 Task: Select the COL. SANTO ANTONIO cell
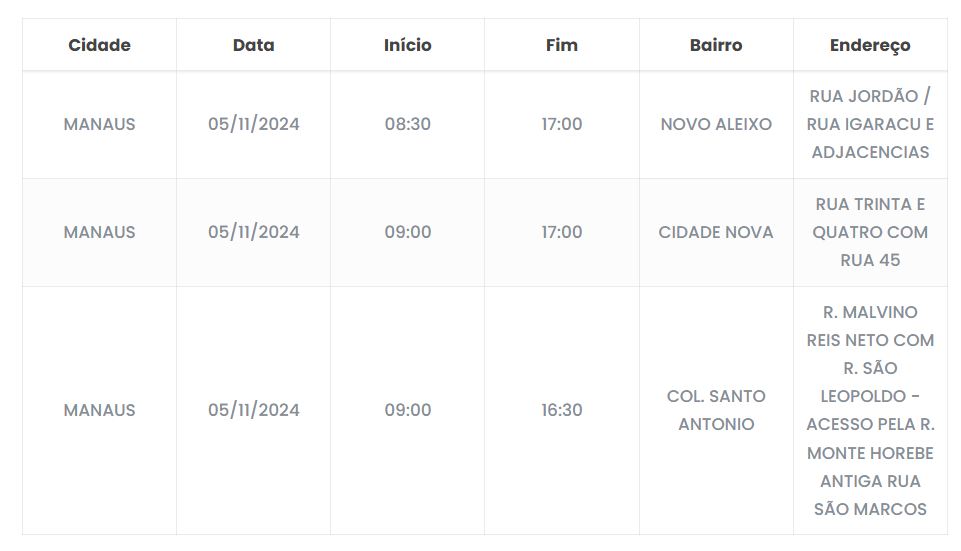(716, 410)
